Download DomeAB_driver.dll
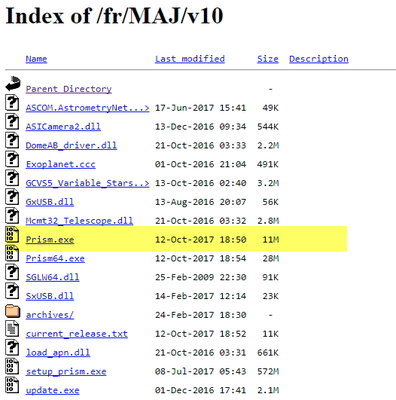Screen dimensions: 396x400 [71, 146]
